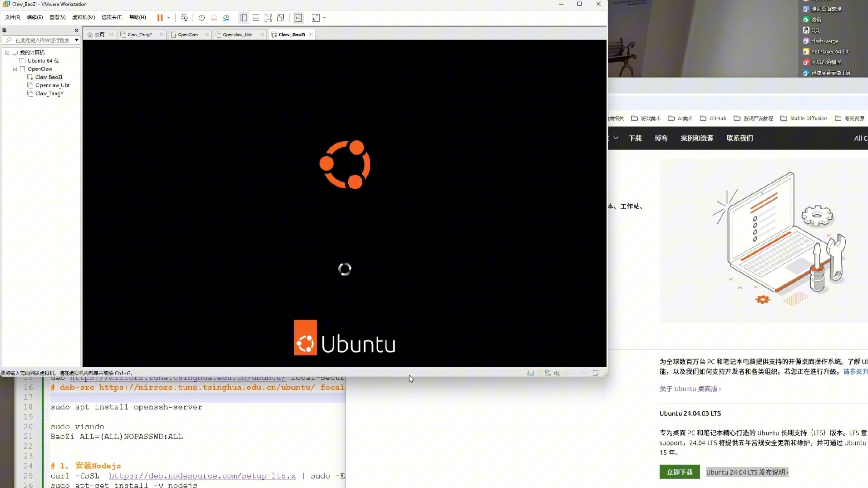Open the 夸克资源 bookmark folder in browser
This screenshot has width=868, height=488.
849,118
